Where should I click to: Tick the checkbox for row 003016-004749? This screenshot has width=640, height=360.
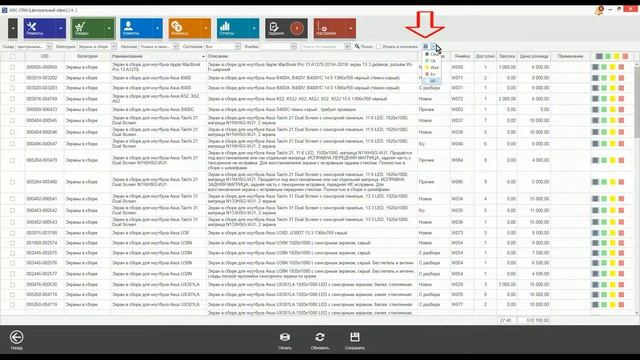[13, 99]
